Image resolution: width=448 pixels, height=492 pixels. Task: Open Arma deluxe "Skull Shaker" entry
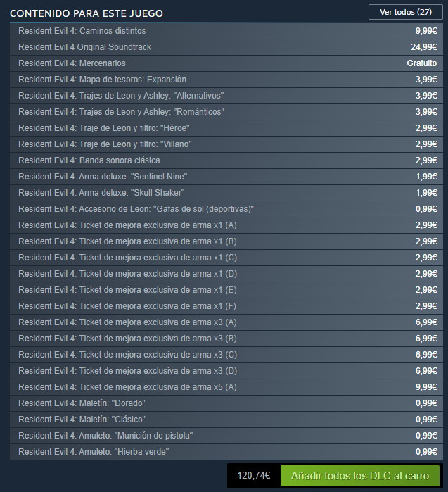coord(226,193)
